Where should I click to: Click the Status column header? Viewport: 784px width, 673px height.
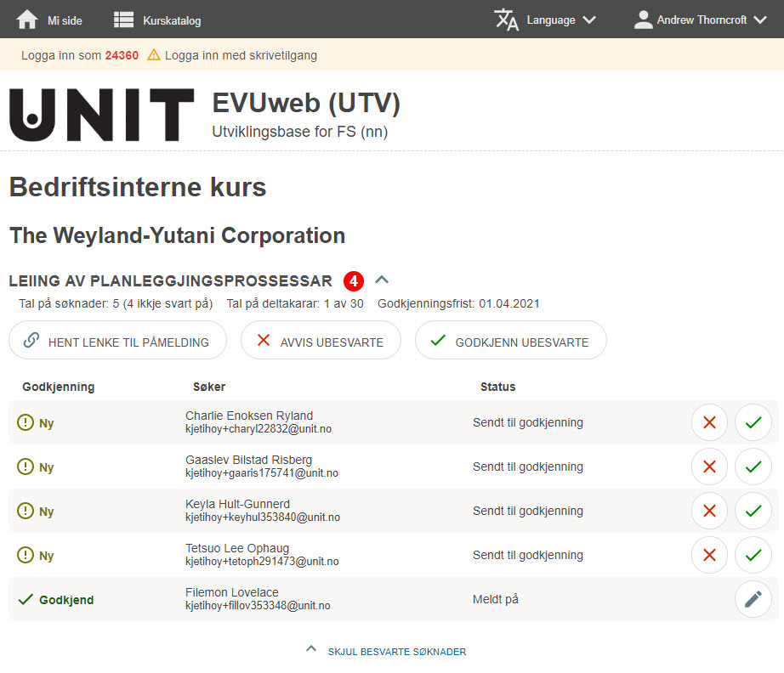498,387
